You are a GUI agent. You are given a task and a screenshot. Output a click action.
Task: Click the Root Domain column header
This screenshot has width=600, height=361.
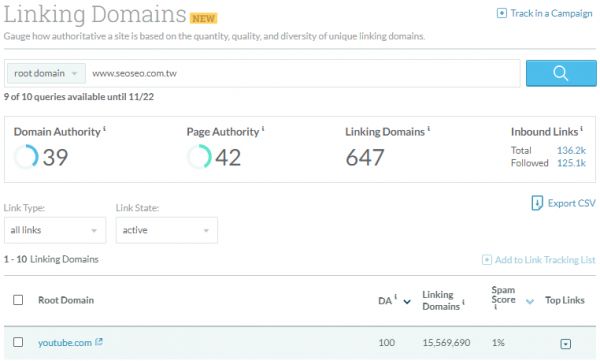[x=66, y=300]
